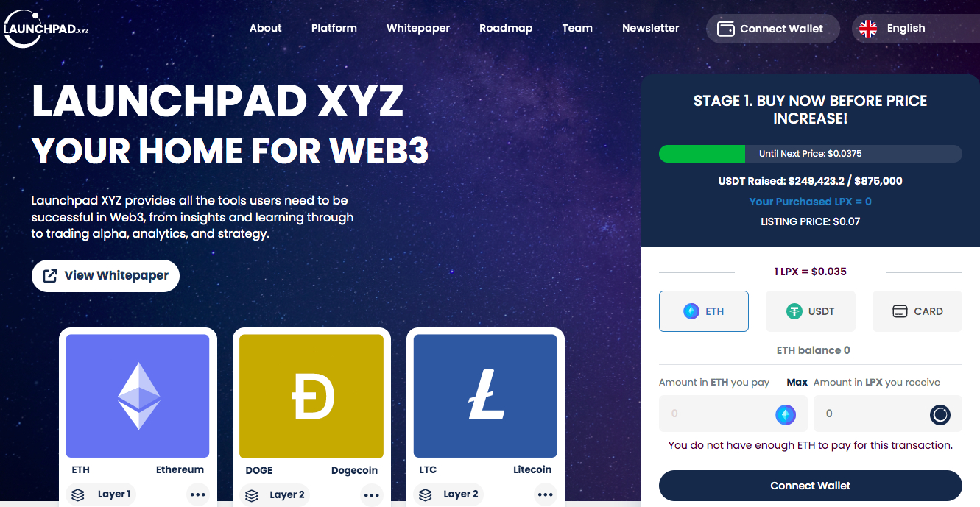Click the LPX token icon in receive field
This screenshot has height=507, width=980.
pos(940,415)
